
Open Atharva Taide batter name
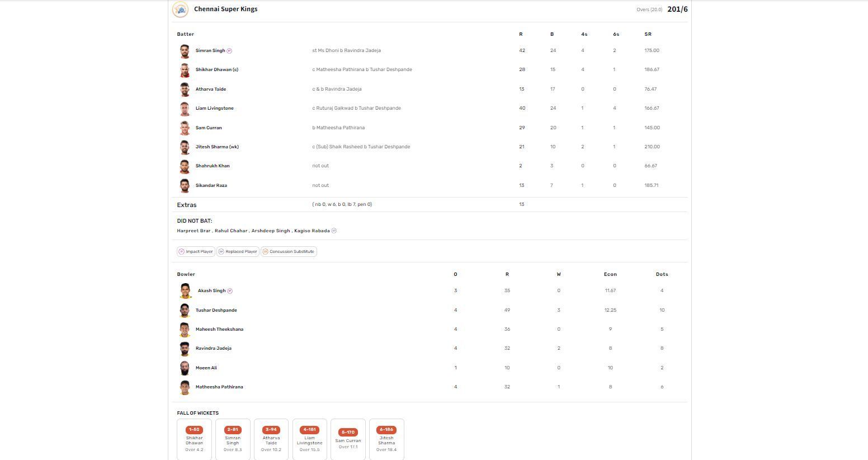tap(211, 90)
